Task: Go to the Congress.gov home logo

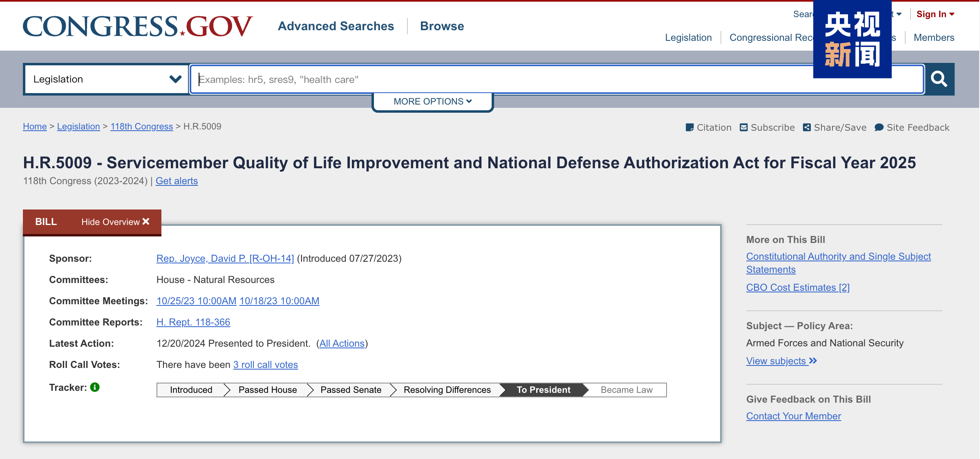Action: [138, 26]
